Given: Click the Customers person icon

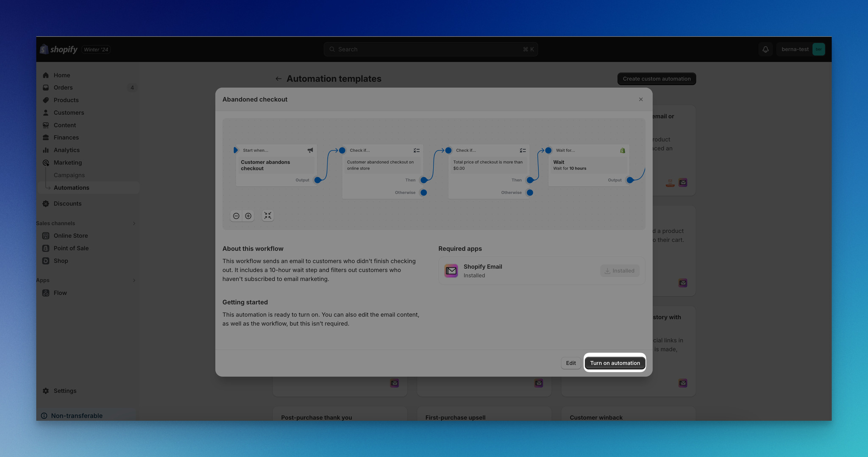Looking at the screenshot, I should click(x=46, y=113).
